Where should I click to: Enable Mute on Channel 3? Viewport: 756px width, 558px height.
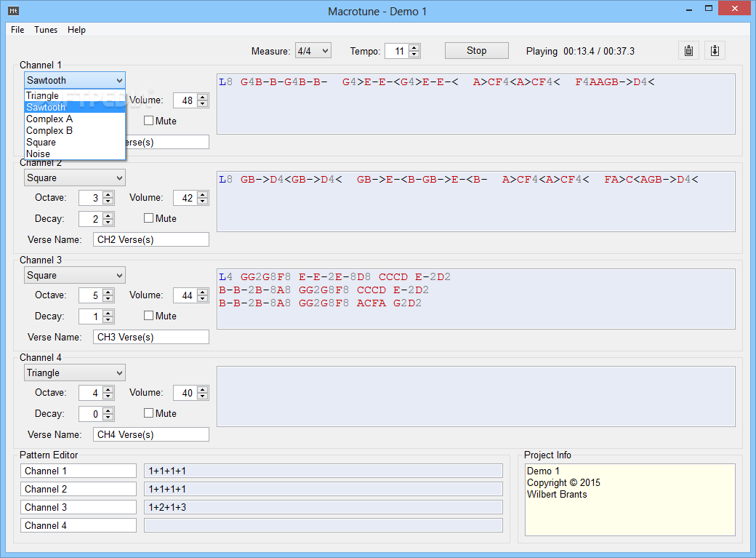149,316
